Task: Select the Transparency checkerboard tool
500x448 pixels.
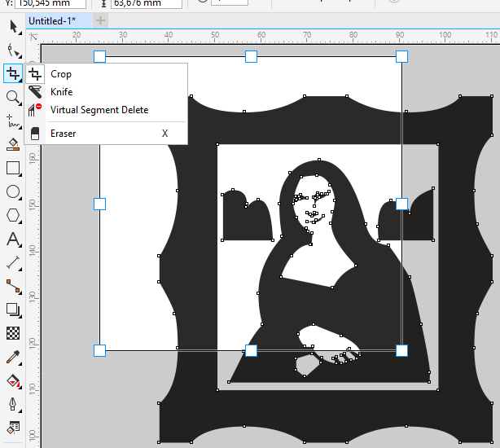Action: click(x=12, y=333)
